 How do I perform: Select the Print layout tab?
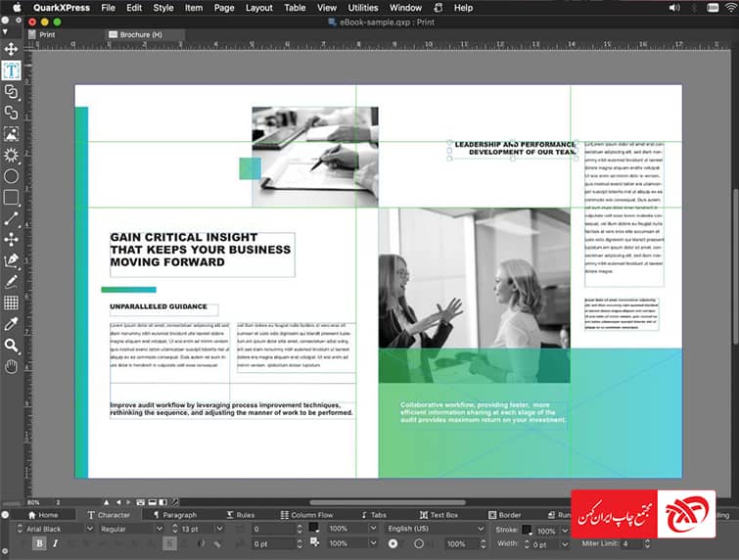pos(42,34)
